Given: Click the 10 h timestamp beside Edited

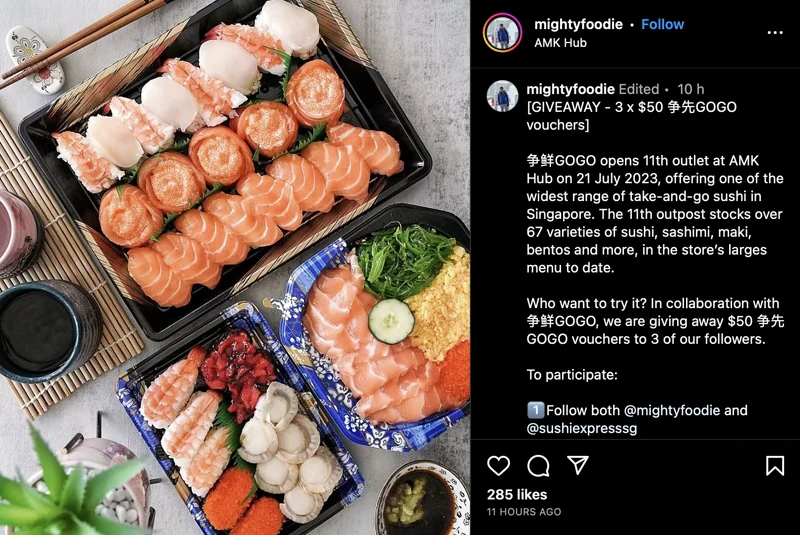Looking at the screenshot, I should [690, 89].
